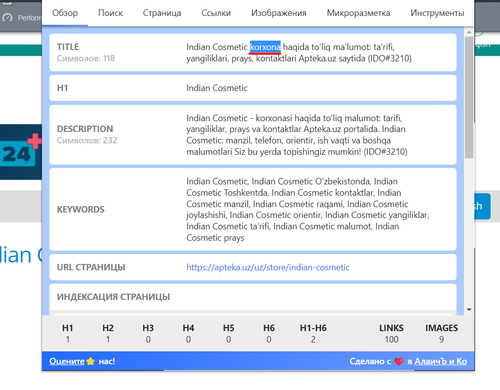The image size is (500, 390).
Task: Switch to the Микроразметка tab
Action: click(358, 13)
